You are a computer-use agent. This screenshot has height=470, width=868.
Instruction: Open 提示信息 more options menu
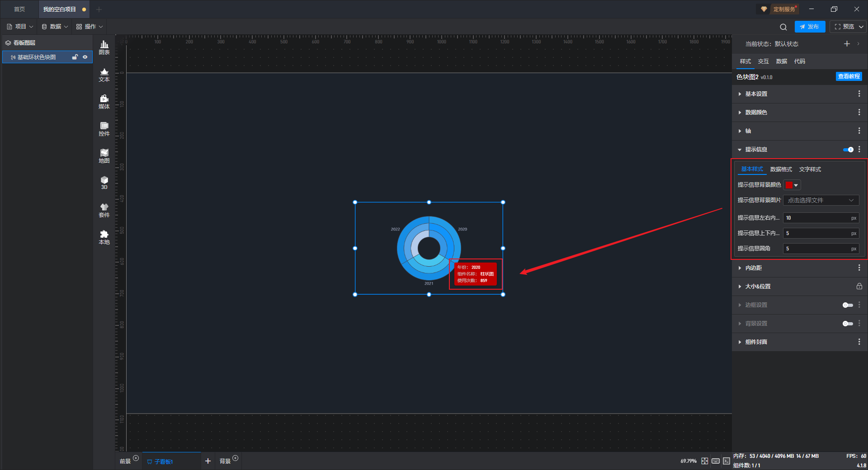coord(859,149)
